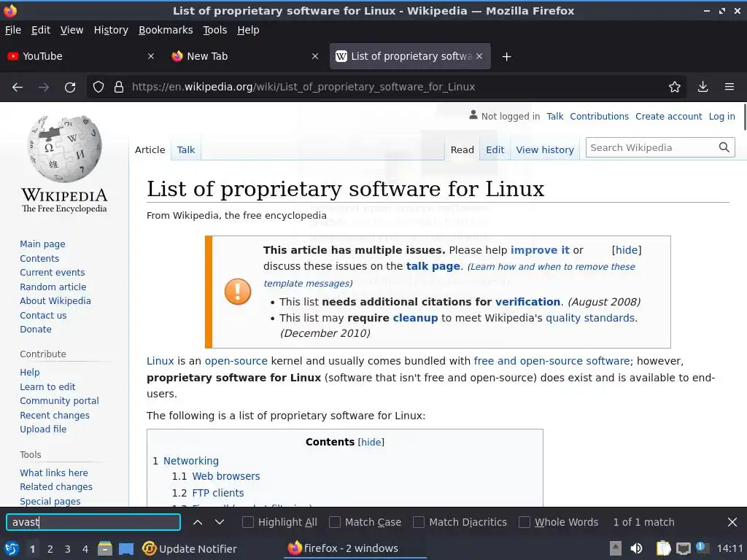747x560 pixels.
Task: Open Update Notifier in taskbar
Action: pos(190,549)
